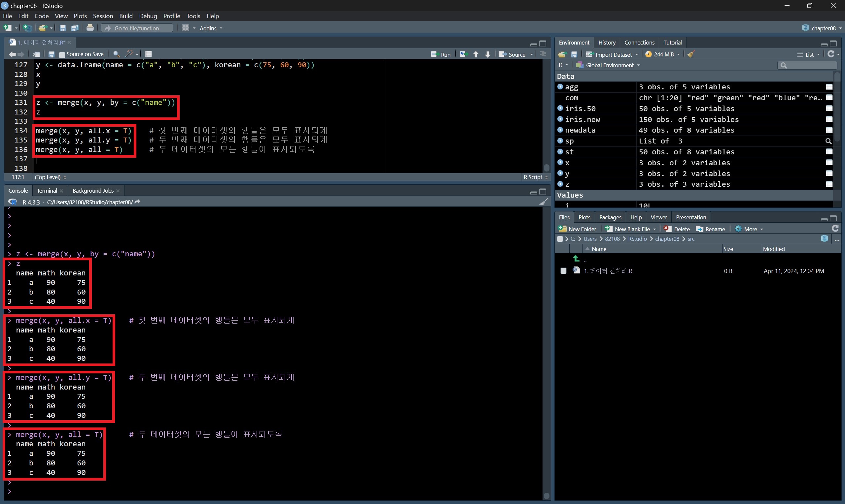Switch to the Packages tab
This screenshot has height=504, width=845.
point(610,217)
